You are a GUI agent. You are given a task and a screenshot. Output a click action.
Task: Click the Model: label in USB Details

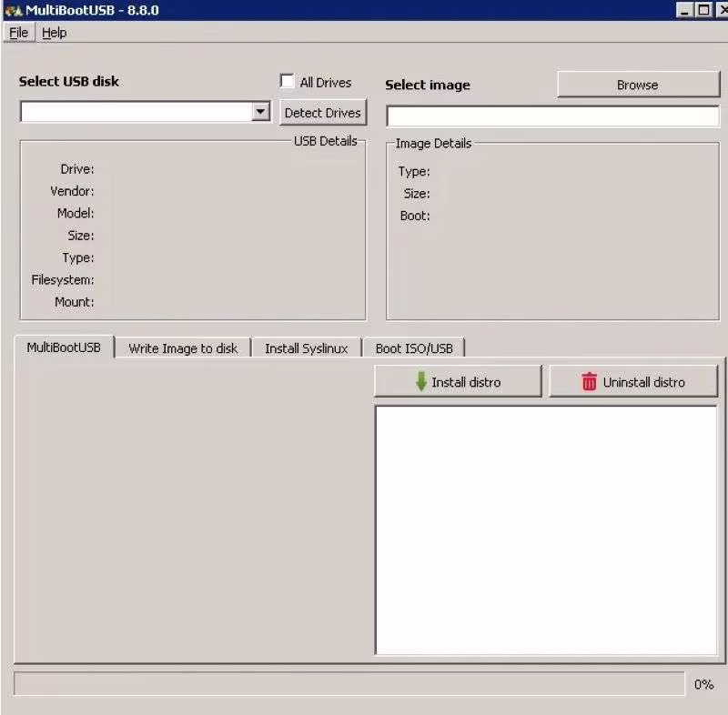tap(76, 213)
